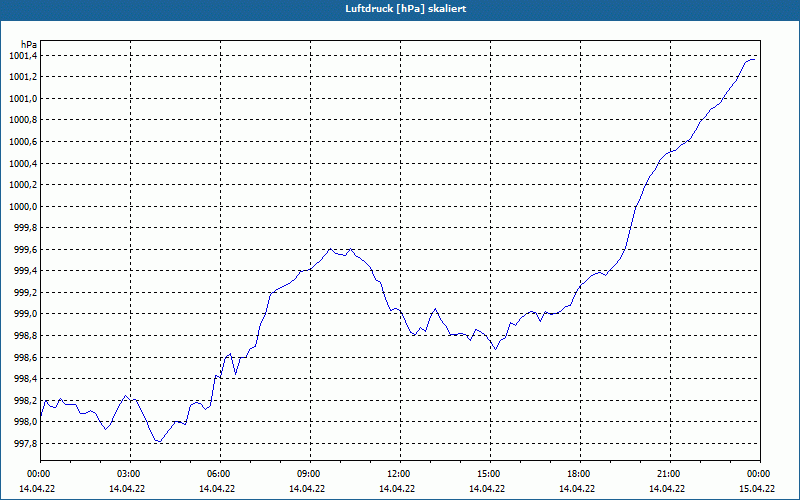Click the chart title 'Luftdruck [hPa] skaliert'

click(x=406, y=9)
